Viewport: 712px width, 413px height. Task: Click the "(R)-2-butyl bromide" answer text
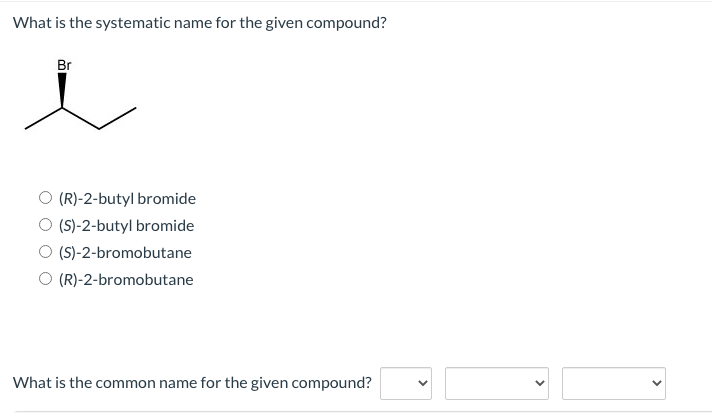[127, 199]
